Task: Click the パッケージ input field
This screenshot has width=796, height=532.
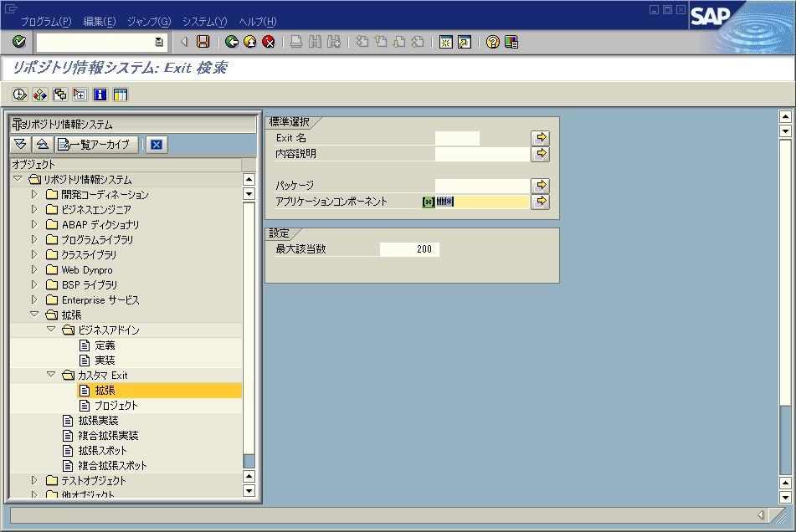Action: [x=481, y=186]
